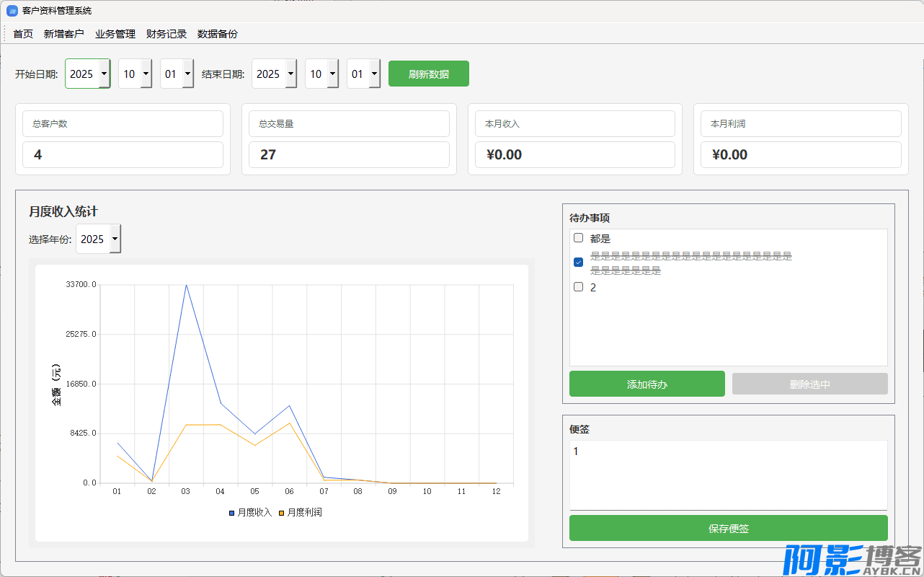Image resolution: width=924 pixels, height=577 pixels.
Task: Go to the 首页 menu item
Action: (x=23, y=34)
